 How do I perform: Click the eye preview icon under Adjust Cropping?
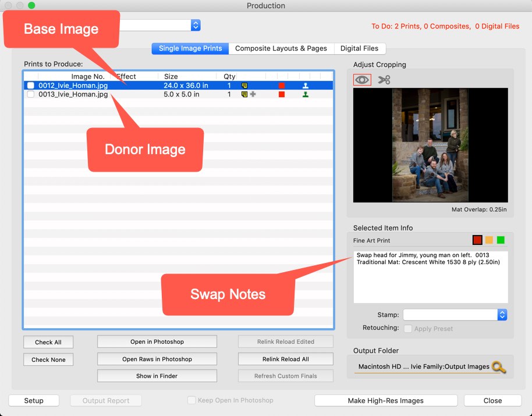362,80
